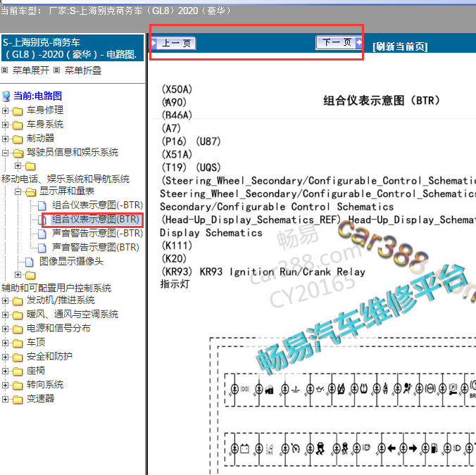Open the 制动器 folder label
The image size is (476, 475).
(40, 138)
